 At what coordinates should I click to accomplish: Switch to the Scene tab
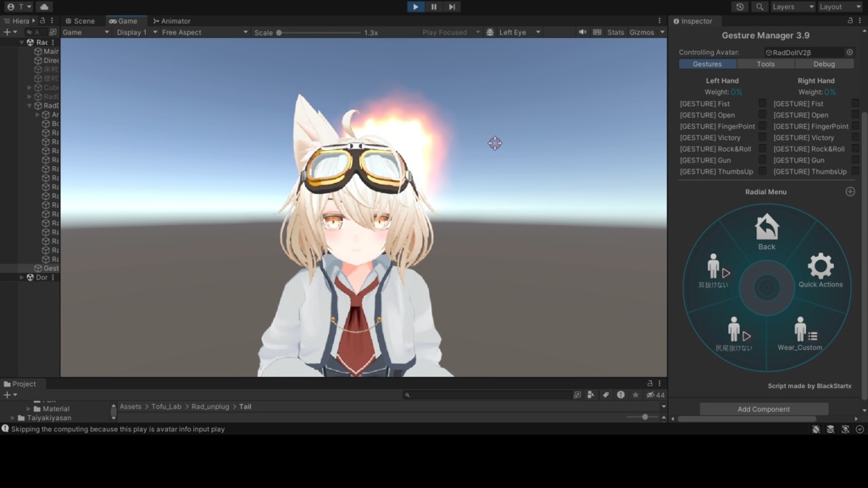[80, 21]
